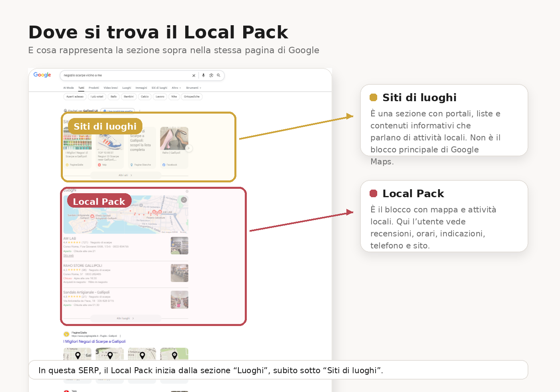Select the Ortopediche filter chip
Screen dimensions: 560x392
(192, 96)
